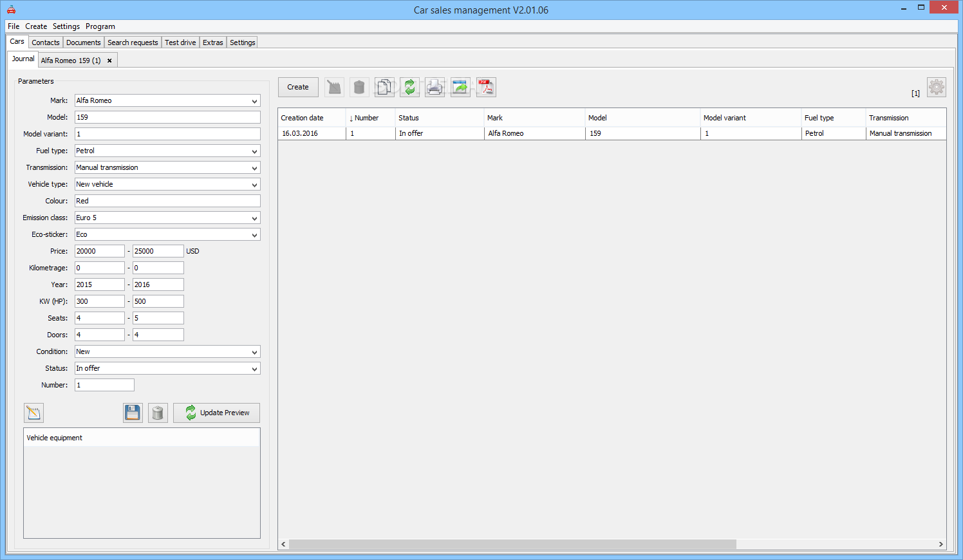Viewport: 963px width, 560px height.
Task: Click the trash can icon beside save
Action: [158, 413]
